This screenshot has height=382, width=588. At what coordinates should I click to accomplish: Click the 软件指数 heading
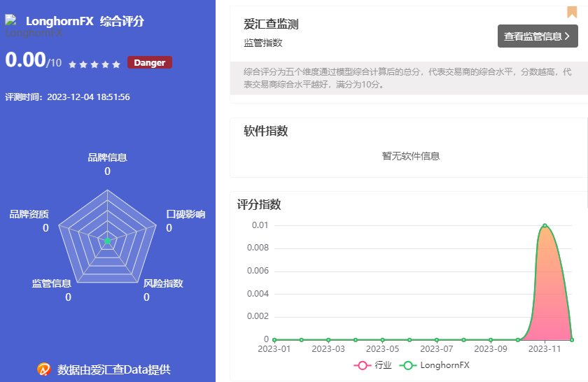point(266,131)
